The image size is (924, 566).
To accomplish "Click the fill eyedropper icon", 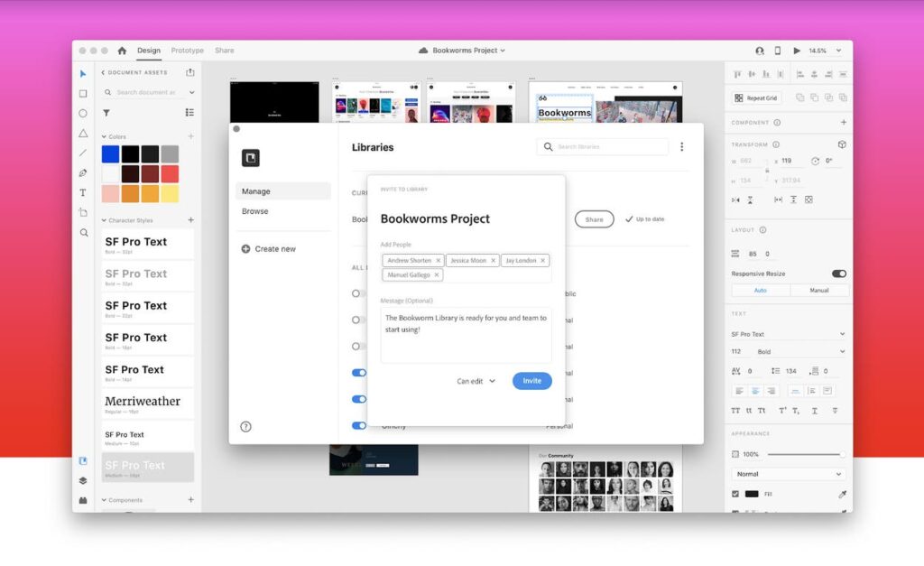I will pos(843,494).
